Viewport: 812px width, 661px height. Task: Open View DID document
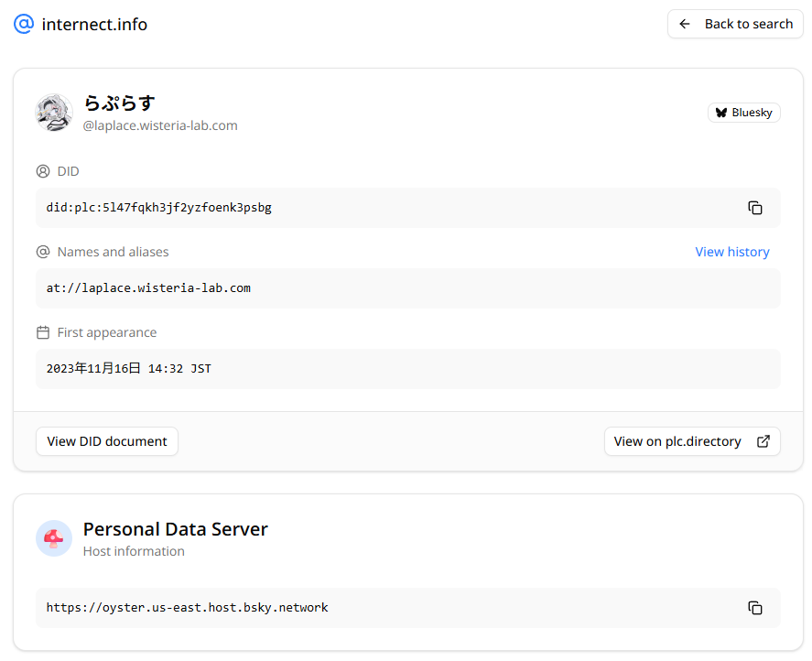[x=107, y=441]
